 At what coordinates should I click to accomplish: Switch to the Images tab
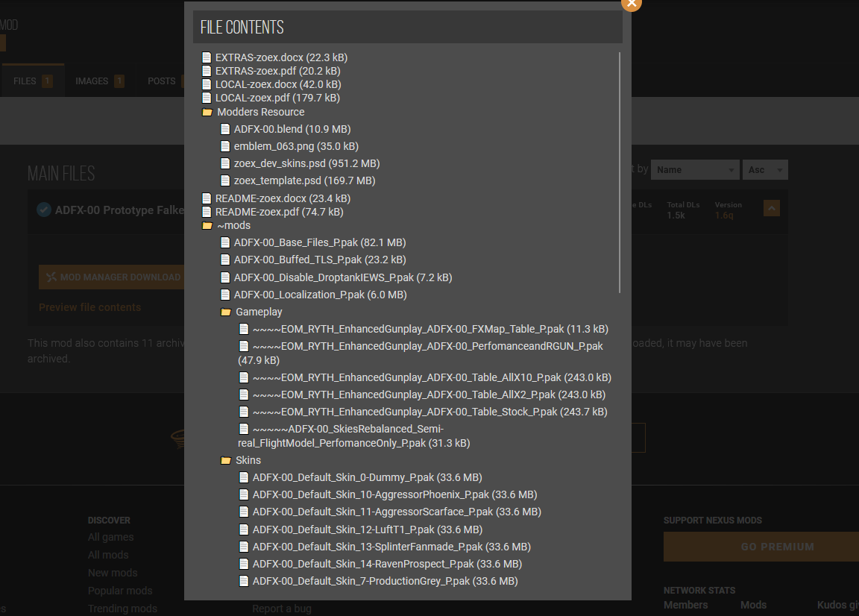(x=99, y=81)
